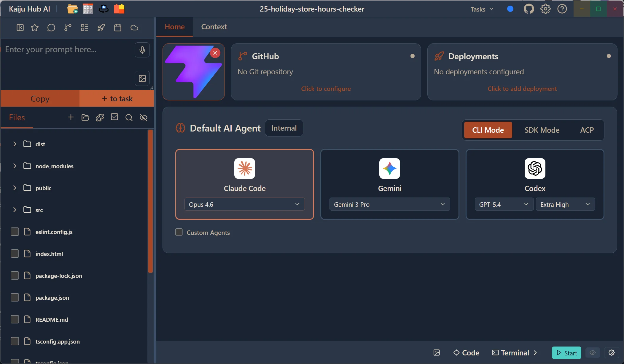This screenshot has width=624, height=364.
Task: Check the package.json checkbox
Action: [x=15, y=297]
